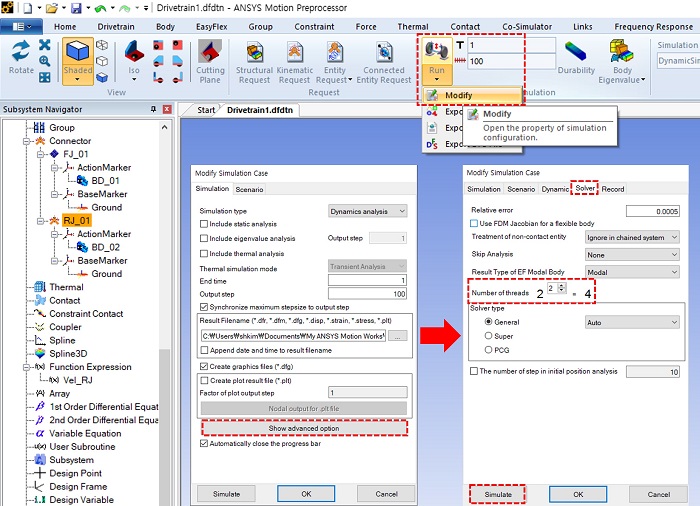
Task: Expand the Run button dropdown arrow
Action: pos(437,80)
